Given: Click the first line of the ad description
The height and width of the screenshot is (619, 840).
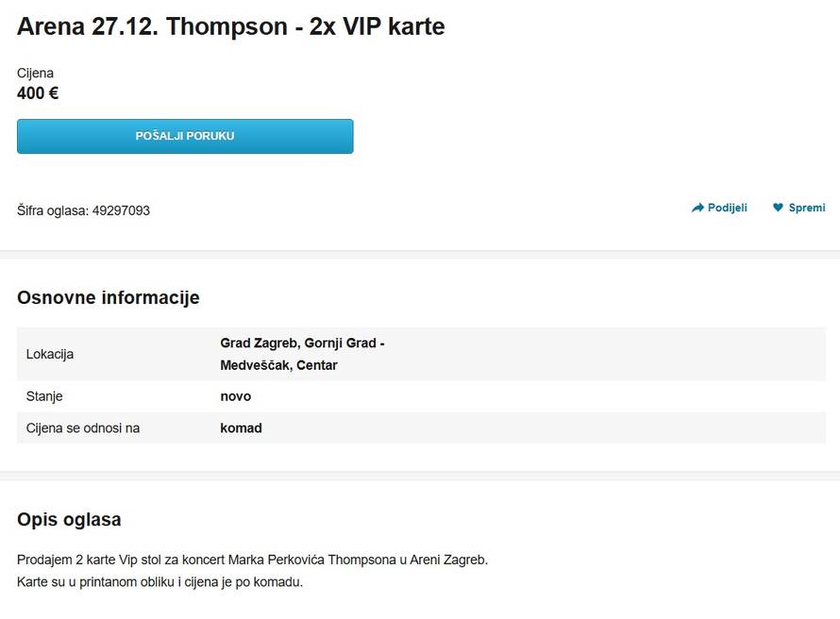Looking at the screenshot, I should (x=251, y=559).
